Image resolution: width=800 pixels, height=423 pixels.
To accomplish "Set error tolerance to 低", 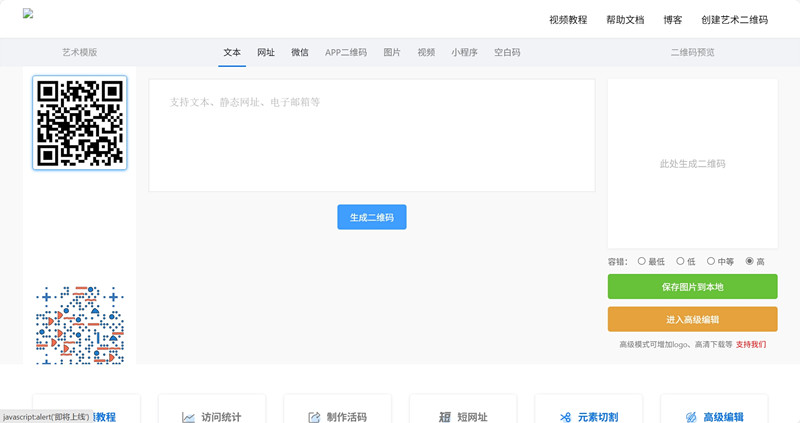I will pyautogui.click(x=680, y=261).
